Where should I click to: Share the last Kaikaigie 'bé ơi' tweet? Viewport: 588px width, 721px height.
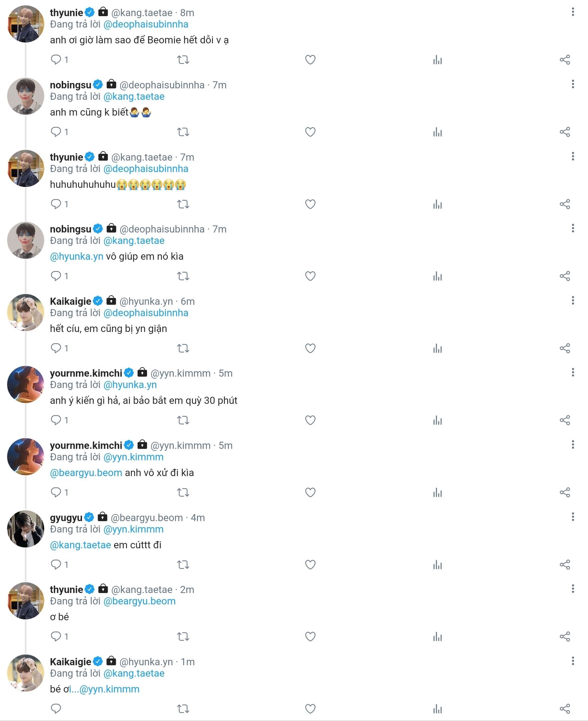coord(565,709)
